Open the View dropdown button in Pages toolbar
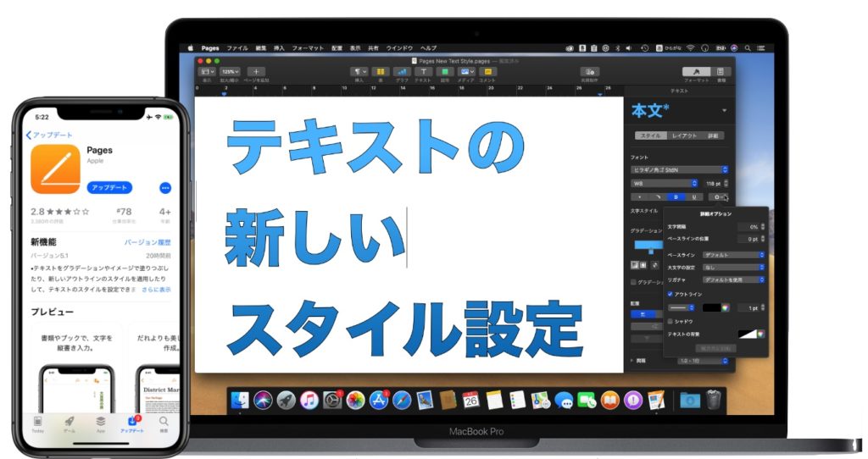 click(x=207, y=72)
